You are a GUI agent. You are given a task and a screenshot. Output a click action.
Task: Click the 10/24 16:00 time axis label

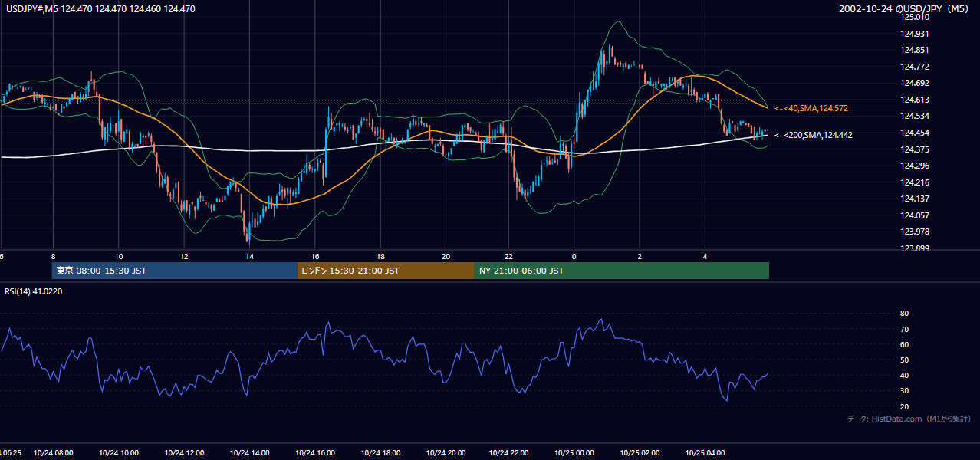pyautogui.click(x=315, y=453)
